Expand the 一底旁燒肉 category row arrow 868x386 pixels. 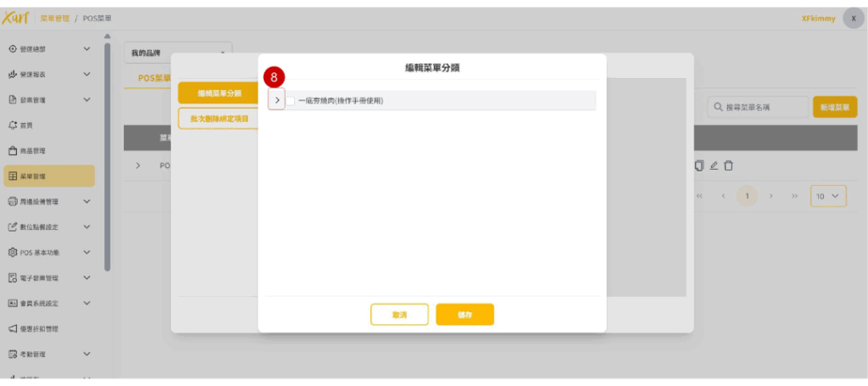pos(277,100)
